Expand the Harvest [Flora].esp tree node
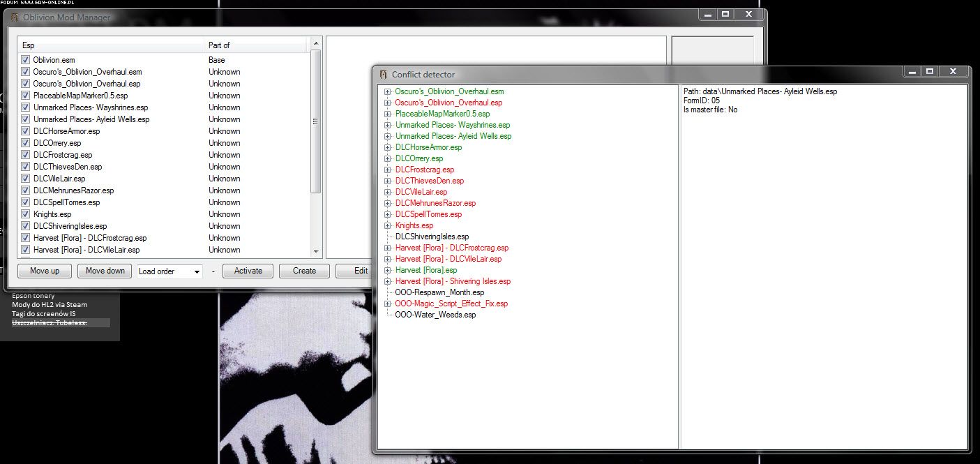The width and height of the screenshot is (980, 464). point(388,270)
